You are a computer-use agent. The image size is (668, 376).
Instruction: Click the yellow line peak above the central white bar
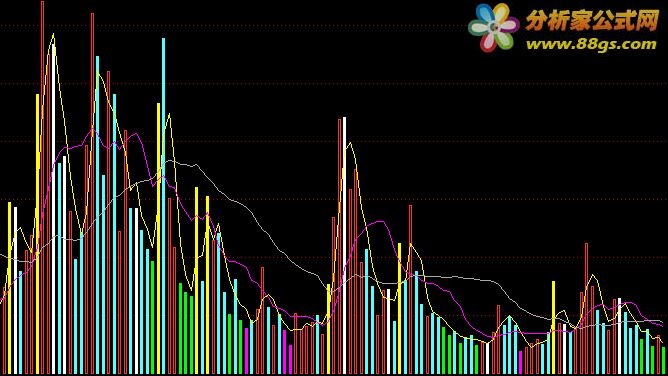tap(350, 143)
